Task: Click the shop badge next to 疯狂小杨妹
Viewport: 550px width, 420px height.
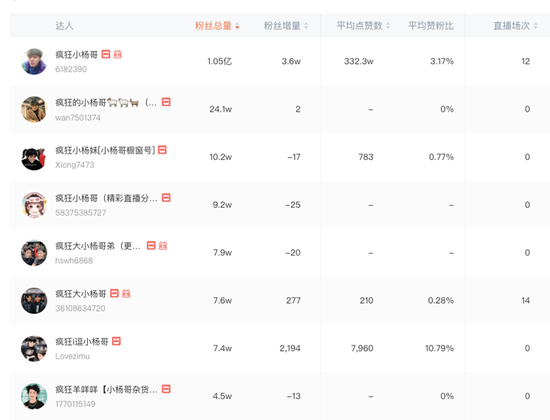Action: click(162, 150)
